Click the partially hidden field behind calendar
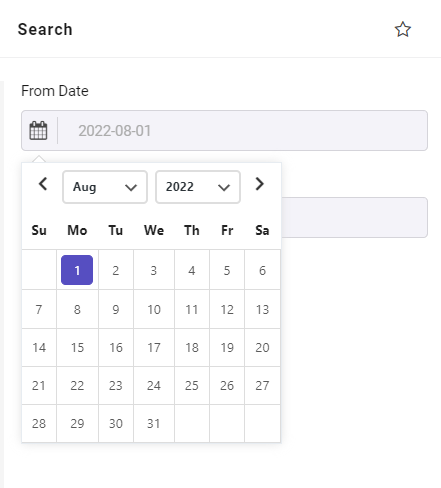 (354, 217)
